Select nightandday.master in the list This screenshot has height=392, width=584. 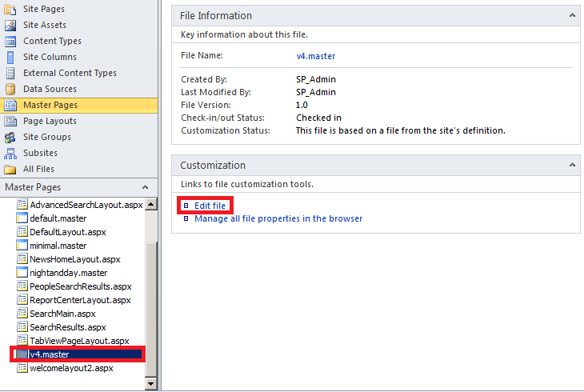coord(69,273)
